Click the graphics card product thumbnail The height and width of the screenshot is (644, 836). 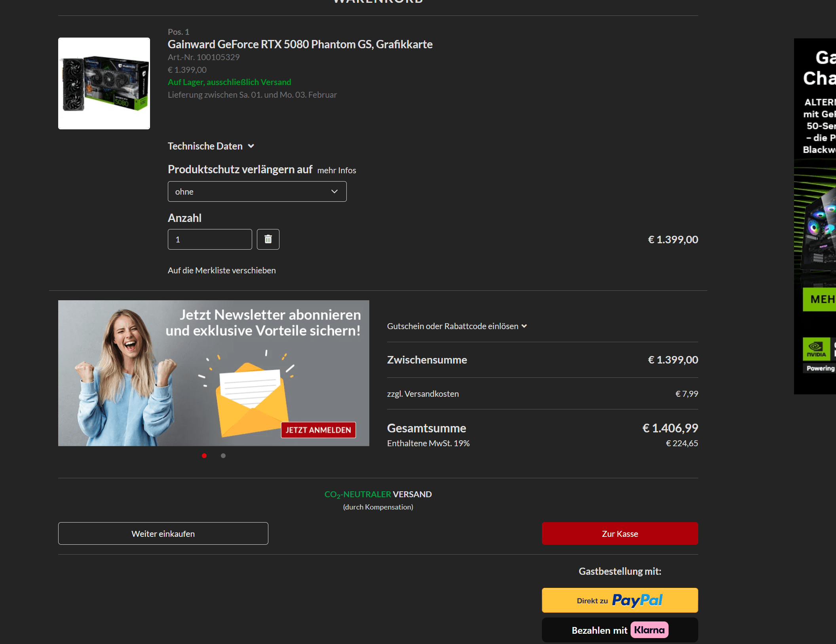pos(104,83)
